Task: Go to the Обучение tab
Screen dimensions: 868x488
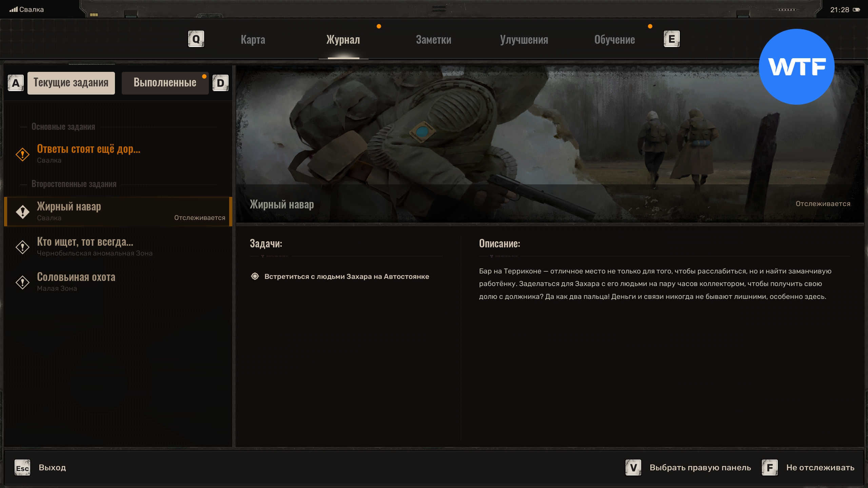Action: (x=614, y=40)
